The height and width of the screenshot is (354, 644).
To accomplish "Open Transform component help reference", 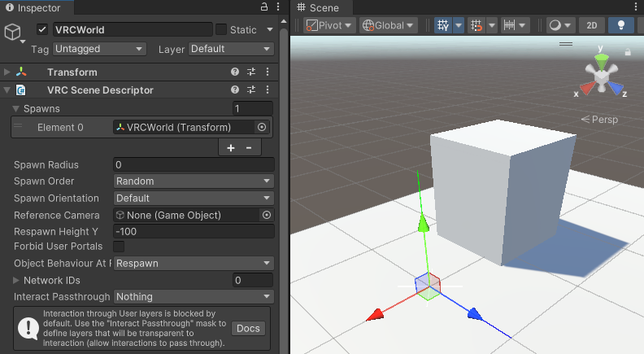I will (x=235, y=72).
